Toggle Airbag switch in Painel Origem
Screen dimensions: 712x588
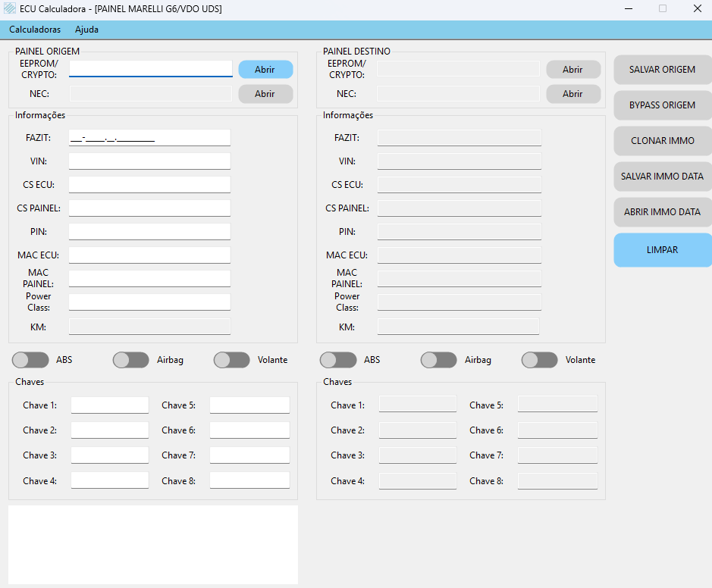pyautogui.click(x=131, y=360)
